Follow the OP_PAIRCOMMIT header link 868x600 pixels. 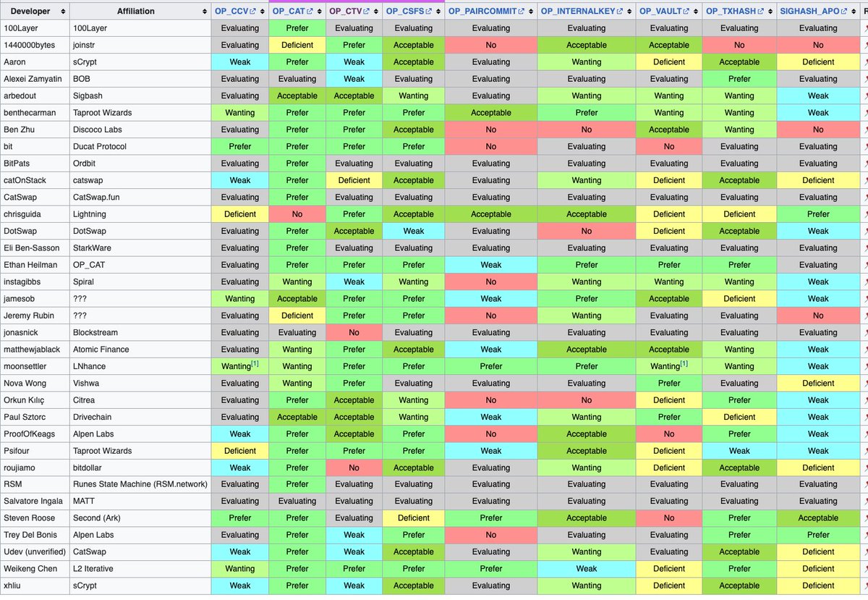pyautogui.click(x=483, y=12)
